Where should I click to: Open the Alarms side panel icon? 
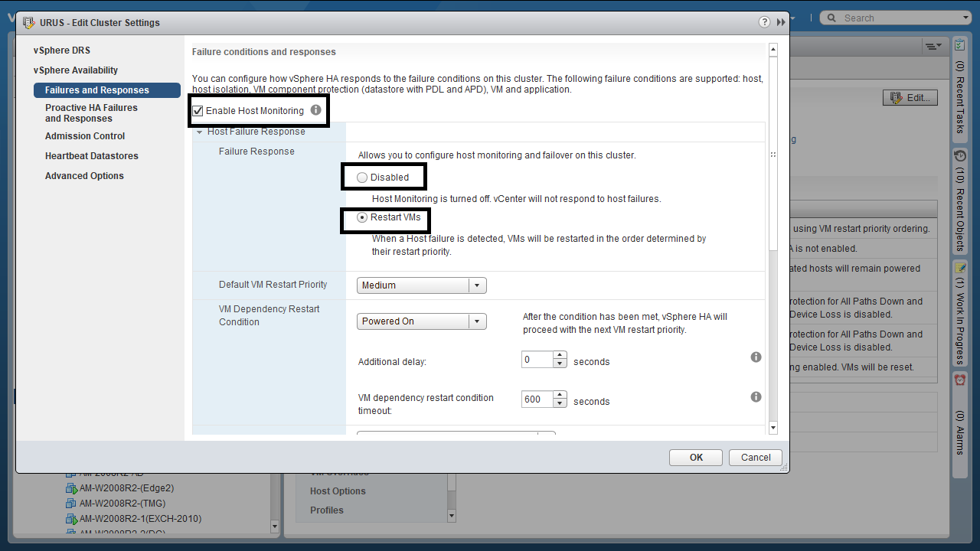click(x=960, y=380)
